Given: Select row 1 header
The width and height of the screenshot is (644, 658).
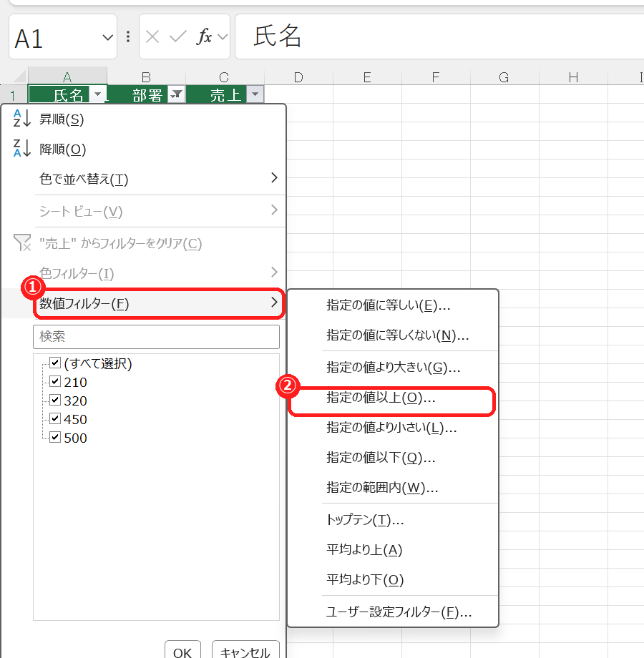Looking at the screenshot, I should (14, 95).
